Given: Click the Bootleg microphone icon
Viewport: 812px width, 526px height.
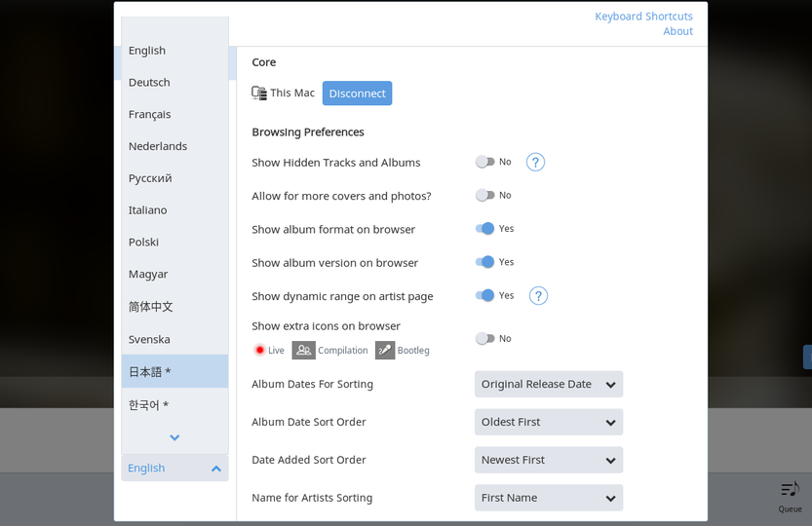Looking at the screenshot, I should coord(385,350).
